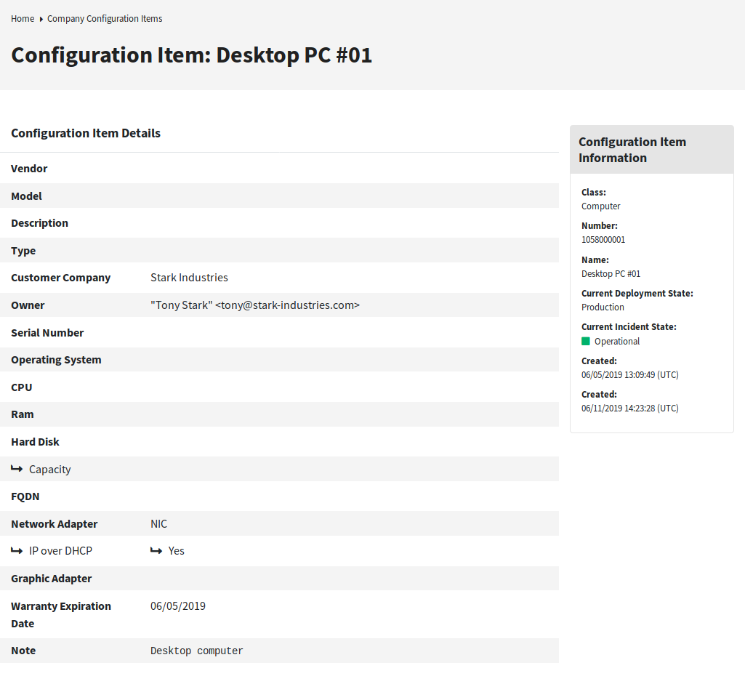Click the Type row label

point(23,251)
